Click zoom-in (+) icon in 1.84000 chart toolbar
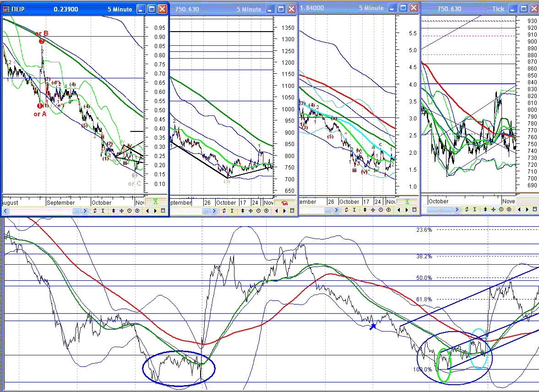Screen dimensions: 539x392 [388, 209]
